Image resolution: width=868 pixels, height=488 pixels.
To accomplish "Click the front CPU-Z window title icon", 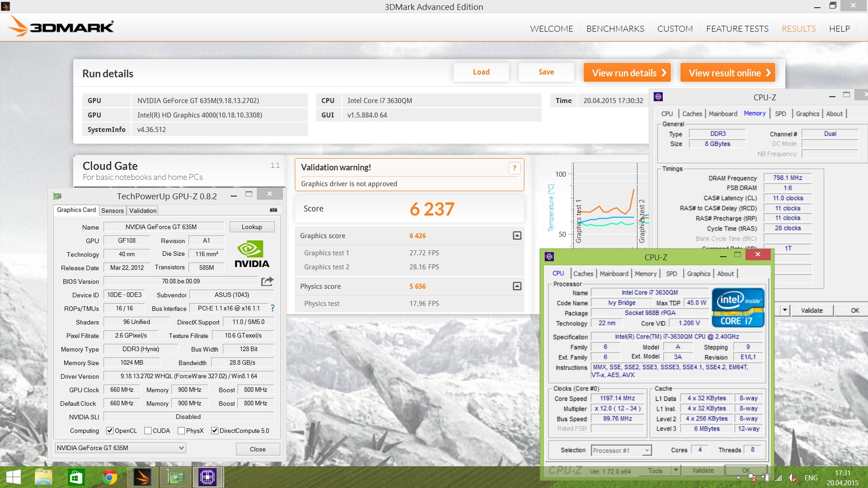I will (549, 257).
